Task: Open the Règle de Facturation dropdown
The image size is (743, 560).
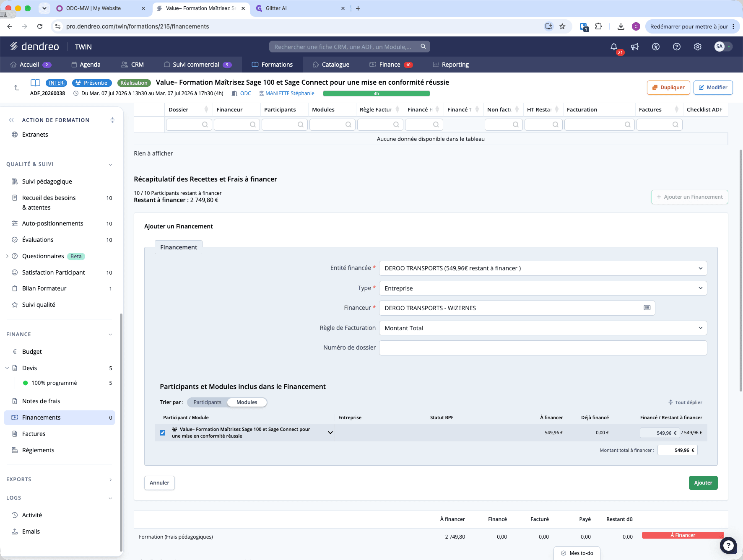Action: click(543, 328)
